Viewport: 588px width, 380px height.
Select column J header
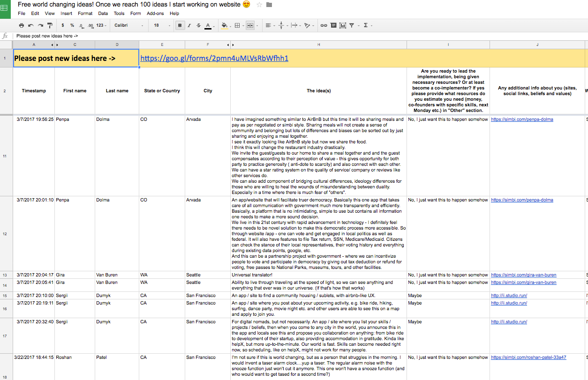coord(537,45)
